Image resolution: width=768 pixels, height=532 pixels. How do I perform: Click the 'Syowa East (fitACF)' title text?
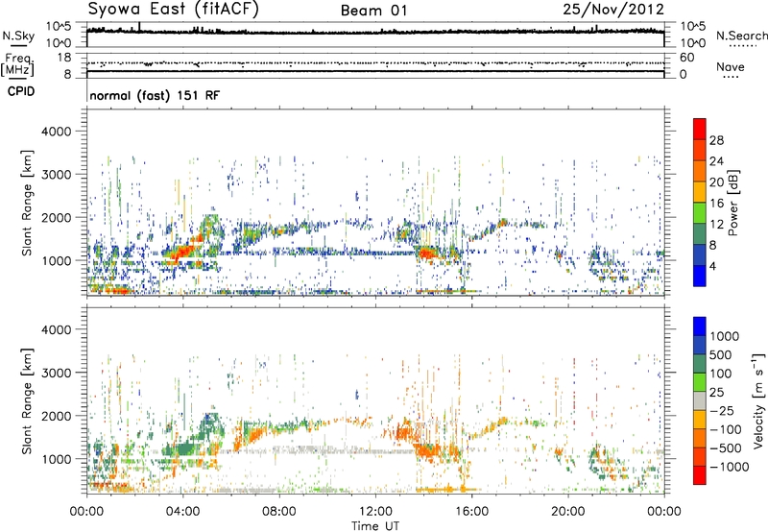(x=173, y=10)
